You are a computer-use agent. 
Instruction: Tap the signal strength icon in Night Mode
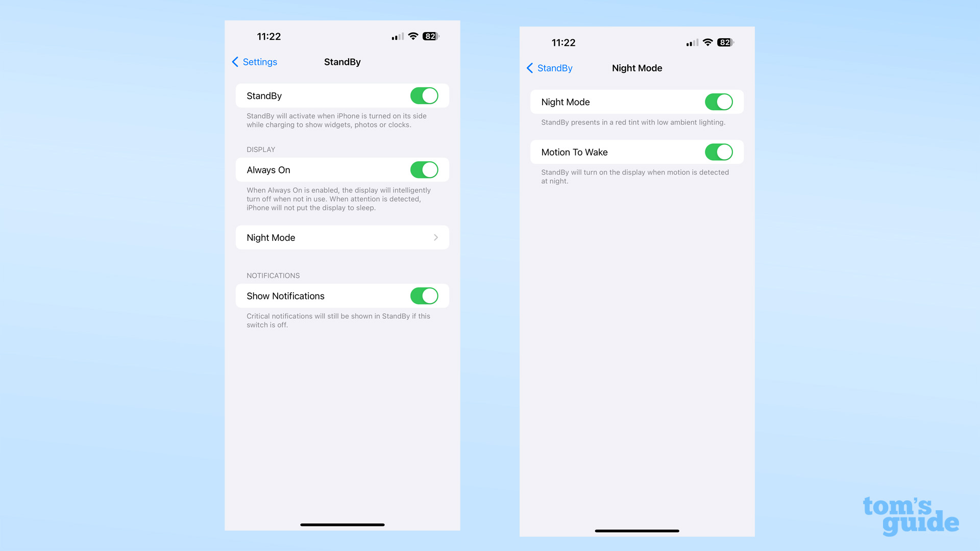click(x=688, y=42)
